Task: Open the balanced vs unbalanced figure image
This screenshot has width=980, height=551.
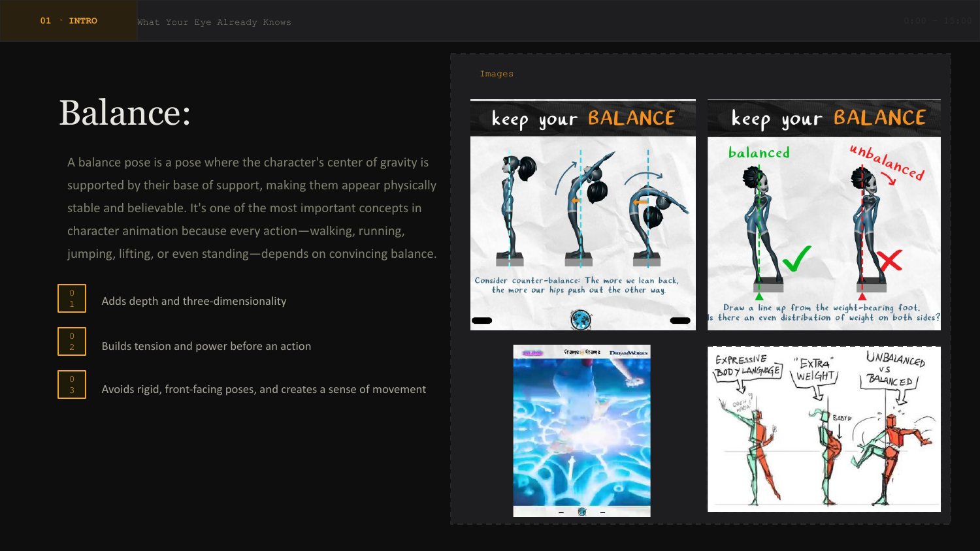Action: tap(824, 215)
